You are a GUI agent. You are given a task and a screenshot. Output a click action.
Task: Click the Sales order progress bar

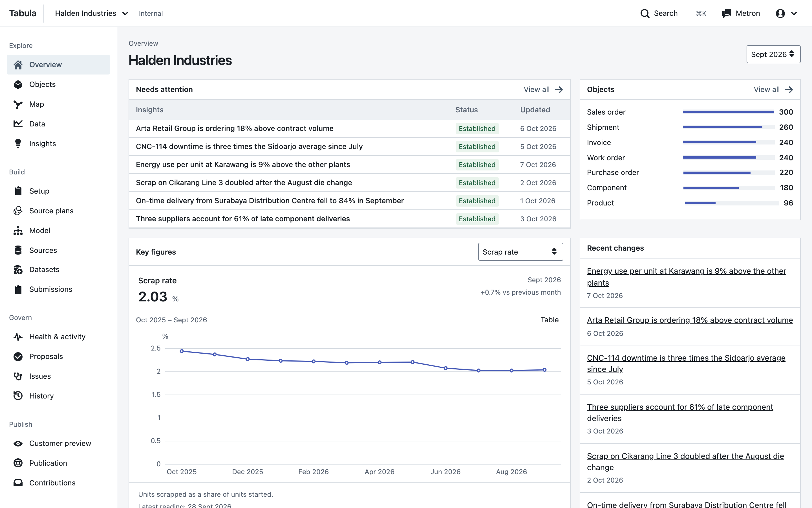729,112
